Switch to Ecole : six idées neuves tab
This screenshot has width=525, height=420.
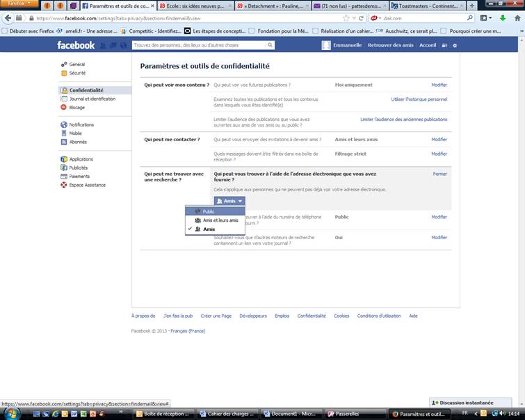point(195,6)
